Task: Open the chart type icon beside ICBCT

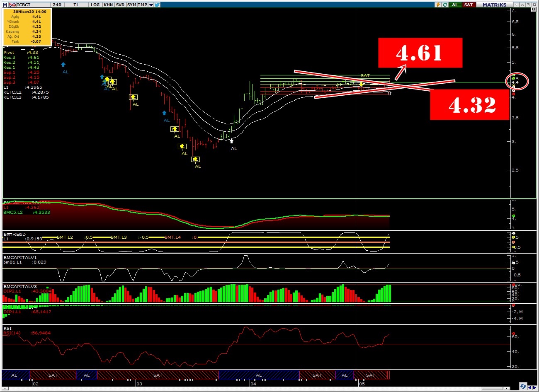Action: click(12, 5)
